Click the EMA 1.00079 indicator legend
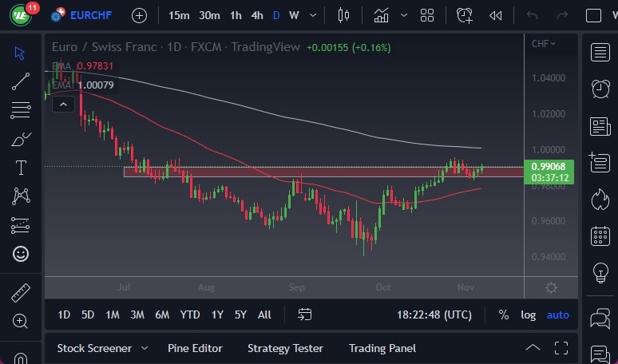The image size is (618, 364). 83,85
